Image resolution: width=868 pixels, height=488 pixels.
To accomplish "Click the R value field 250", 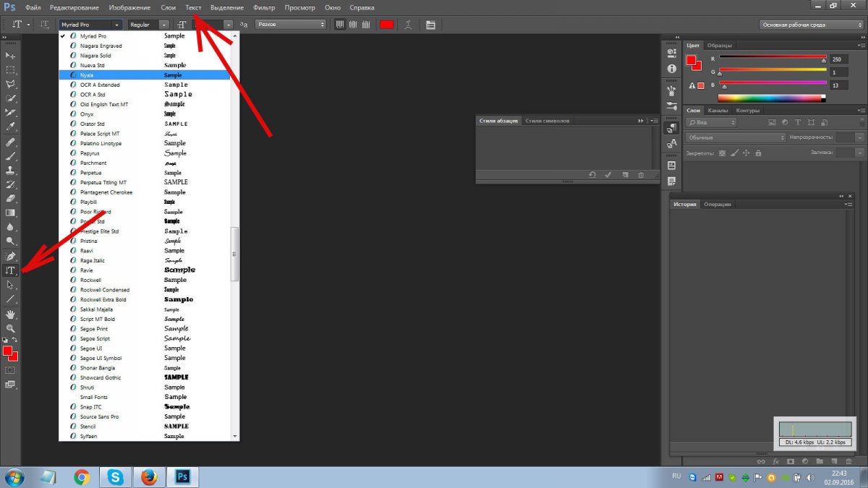I will tap(840, 59).
